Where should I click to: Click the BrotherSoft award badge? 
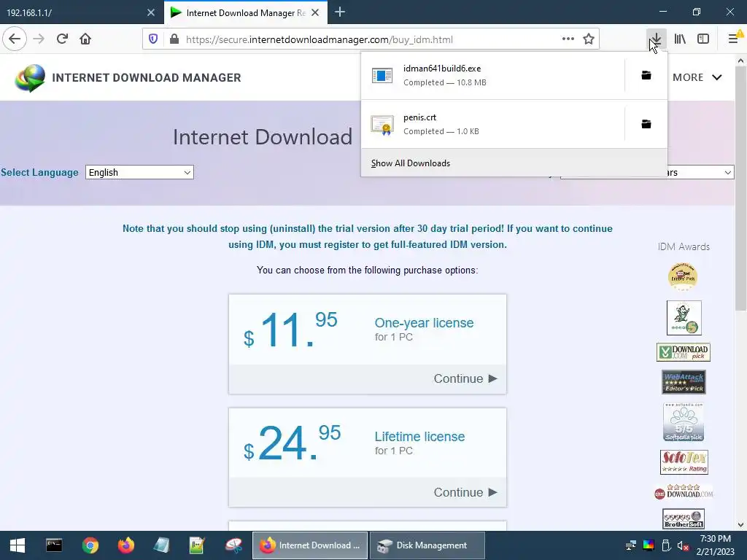[x=683, y=518]
